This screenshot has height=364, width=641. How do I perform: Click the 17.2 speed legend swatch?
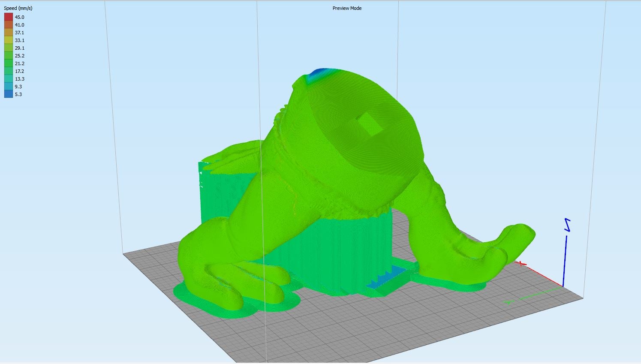pos(9,71)
